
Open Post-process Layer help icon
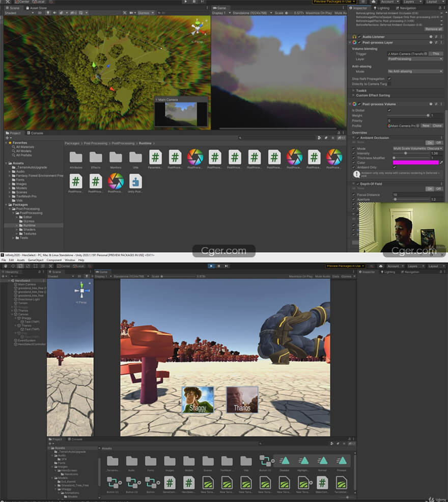tap(431, 42)
